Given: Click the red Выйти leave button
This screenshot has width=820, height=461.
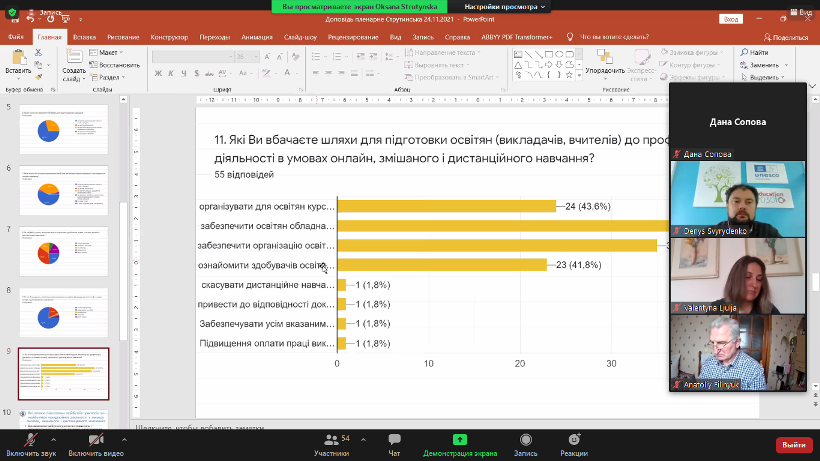Looking at the screenshot, I should pos(793,444).
